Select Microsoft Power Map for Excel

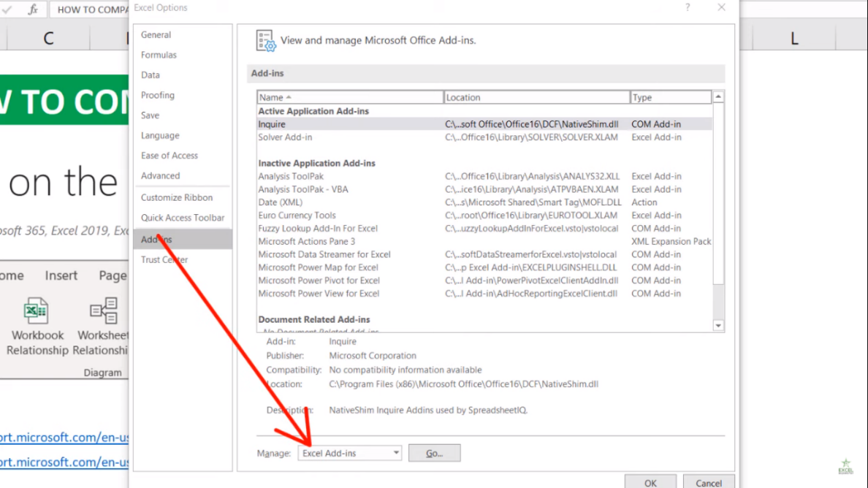click(x=484, y=267)
